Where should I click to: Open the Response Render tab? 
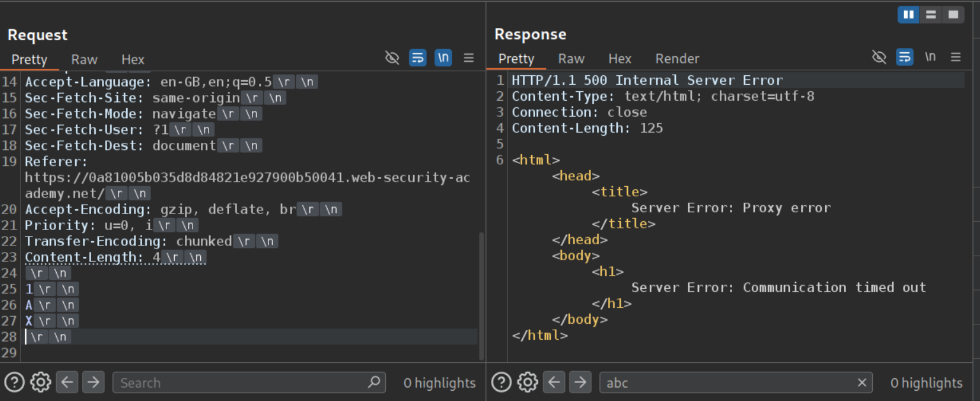[677, 59]
